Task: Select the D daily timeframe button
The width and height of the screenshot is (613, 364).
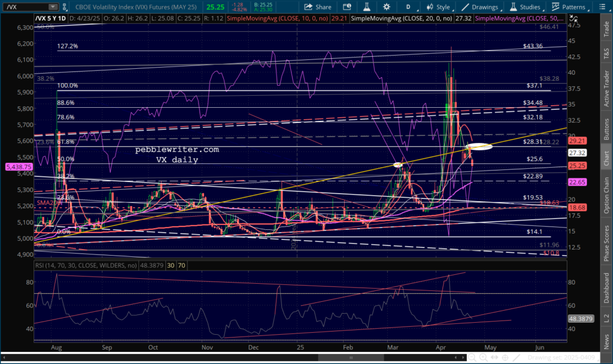Action: click(x=409, y=7)
